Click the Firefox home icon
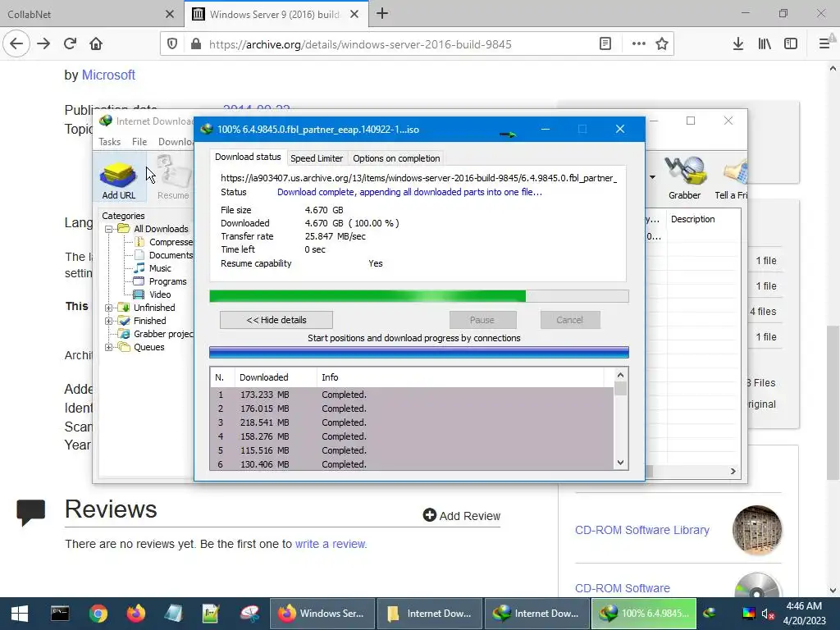The image size is (840, 630). (96, 44)
